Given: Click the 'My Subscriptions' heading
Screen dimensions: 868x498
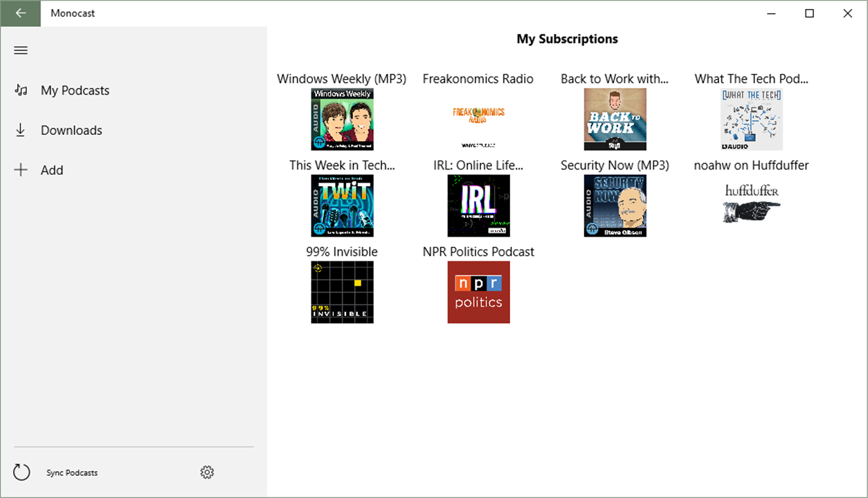Looking at the screenshot, I should click(567, 39).
